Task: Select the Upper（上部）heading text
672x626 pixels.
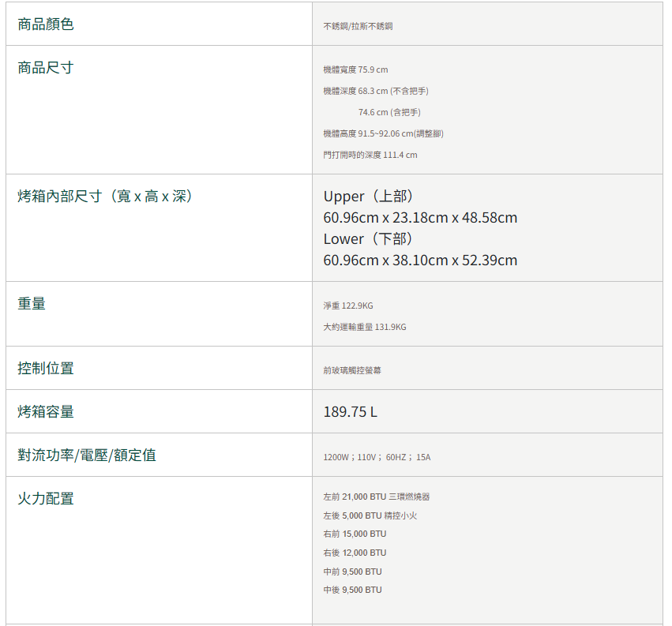Action: [x=369, y=197]
